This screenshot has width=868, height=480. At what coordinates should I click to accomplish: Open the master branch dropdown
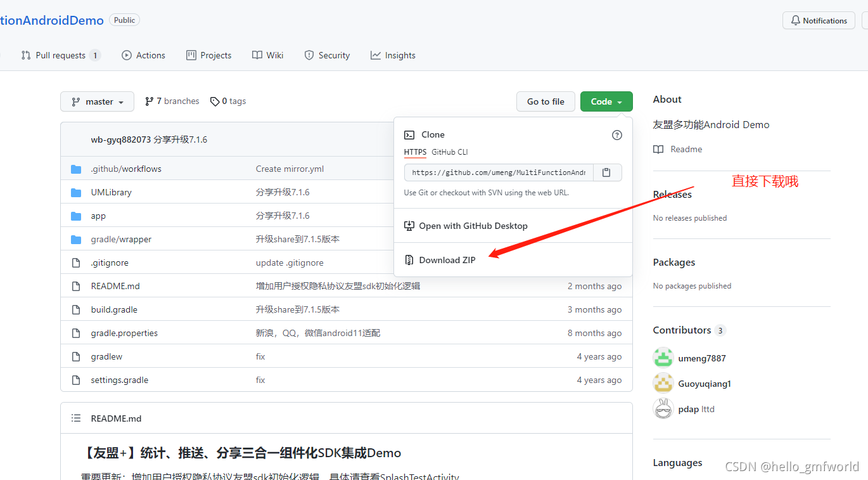click(x=97, y=101)
